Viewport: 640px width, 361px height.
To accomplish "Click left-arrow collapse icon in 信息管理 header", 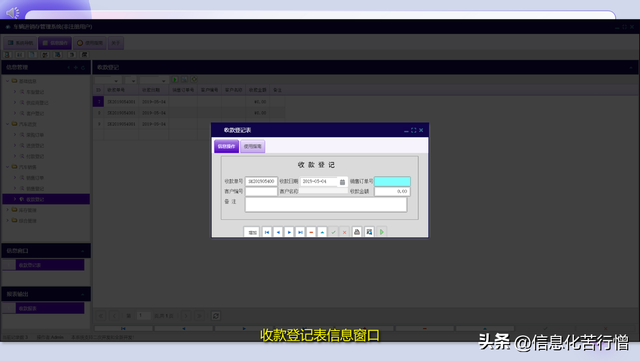I will pyautogui.click(x=69, y=67).
